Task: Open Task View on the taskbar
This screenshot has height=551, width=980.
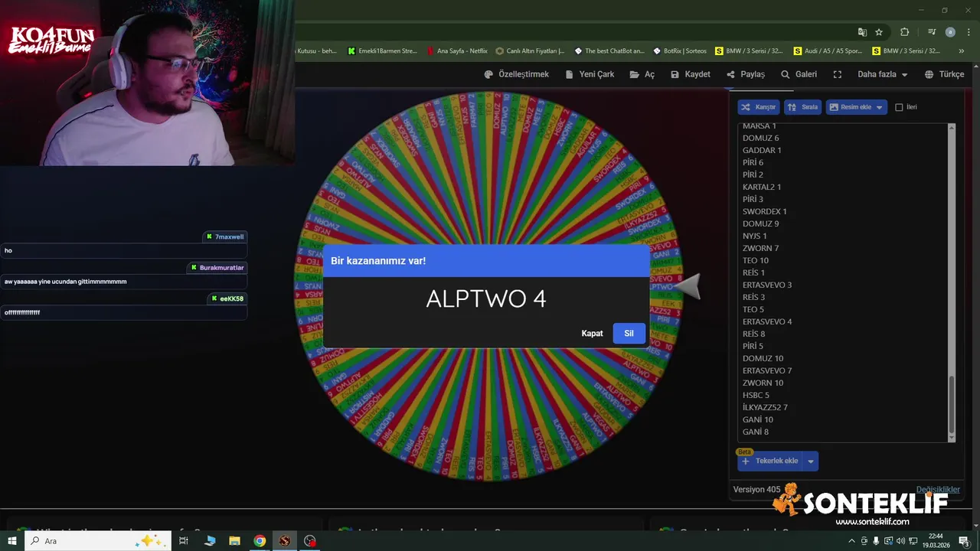Action: (x=184, y=541)
